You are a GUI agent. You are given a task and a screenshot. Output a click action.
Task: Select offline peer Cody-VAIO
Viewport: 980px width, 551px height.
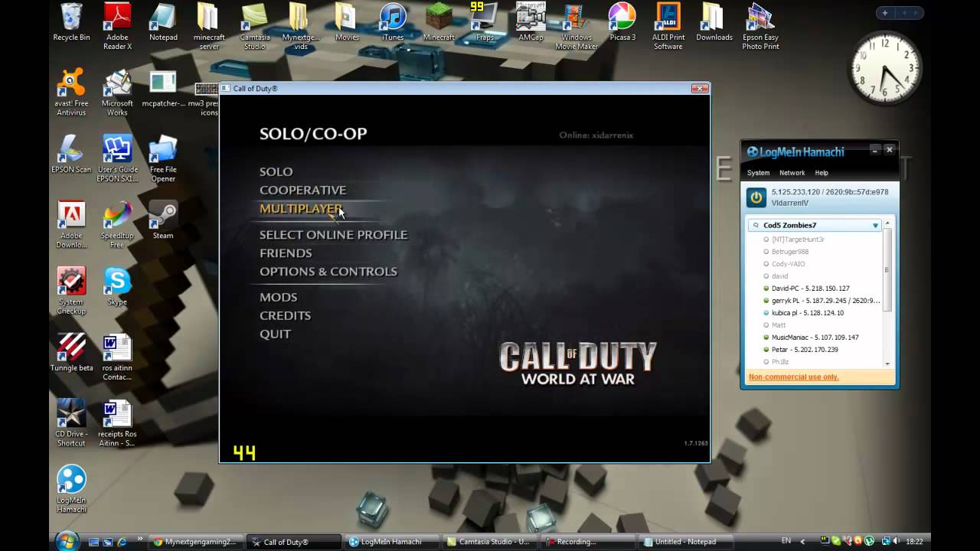click(x=788, y=264)
